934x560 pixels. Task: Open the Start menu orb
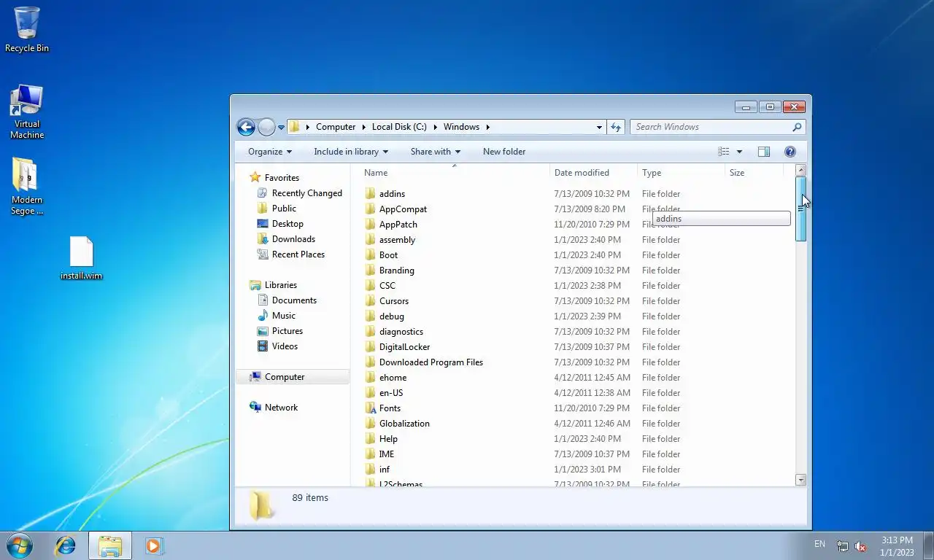[x=20, y=545]
